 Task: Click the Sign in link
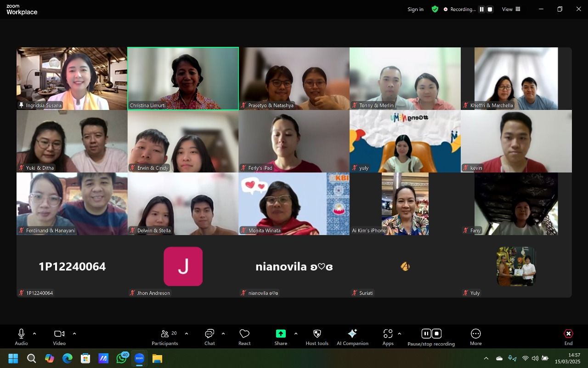click(x=415, y=9)
